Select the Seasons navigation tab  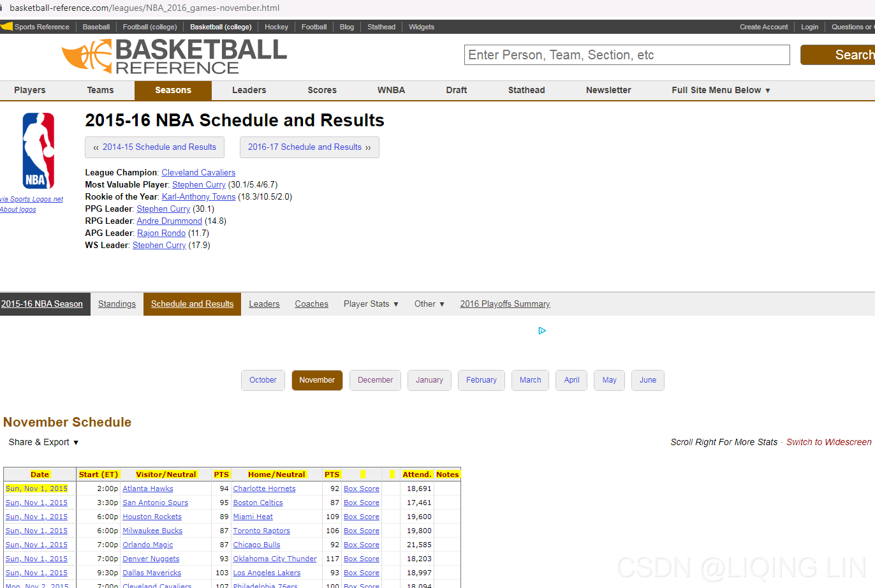[x=173, y=90]
